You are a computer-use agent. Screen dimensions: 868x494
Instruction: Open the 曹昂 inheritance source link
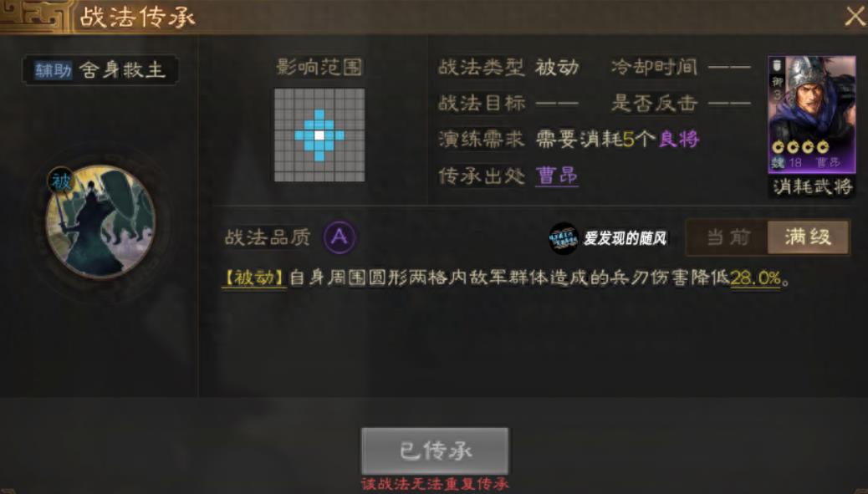(556, 176)
